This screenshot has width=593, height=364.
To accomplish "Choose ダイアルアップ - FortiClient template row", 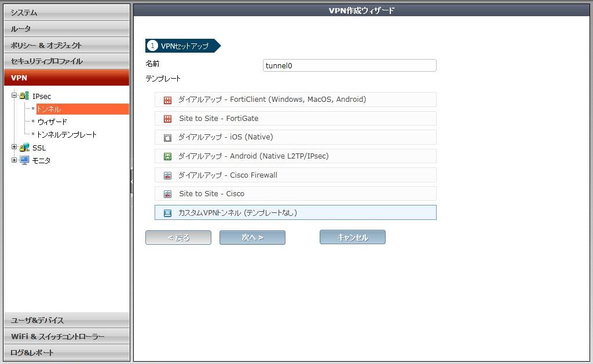I will pyautogui.click(x=295, y=100).
